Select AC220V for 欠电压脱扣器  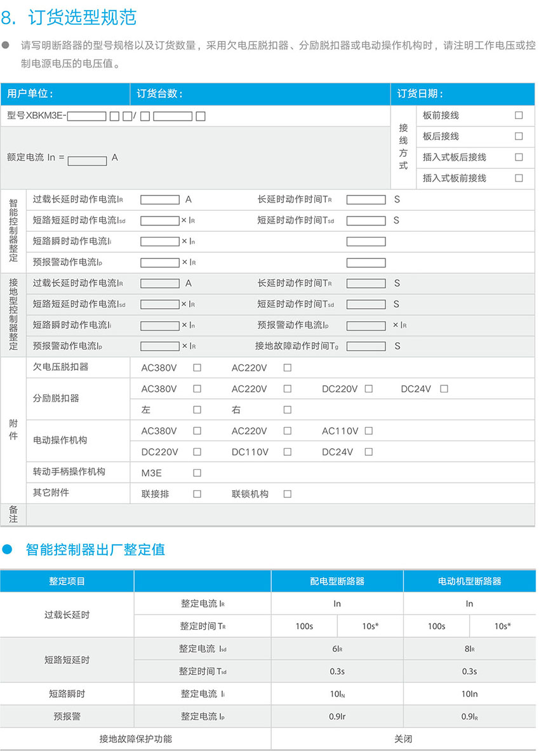287,368
